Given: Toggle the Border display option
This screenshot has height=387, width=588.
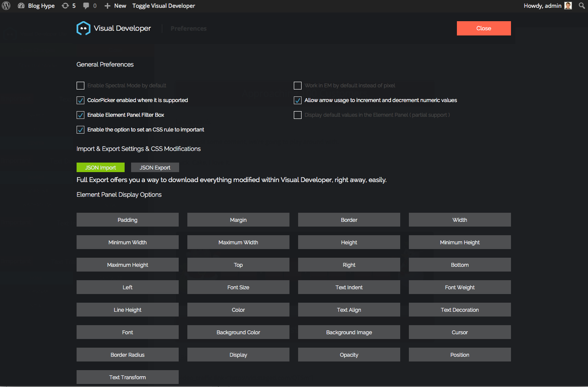Looking at the screenshot, I should pos(349,220).
